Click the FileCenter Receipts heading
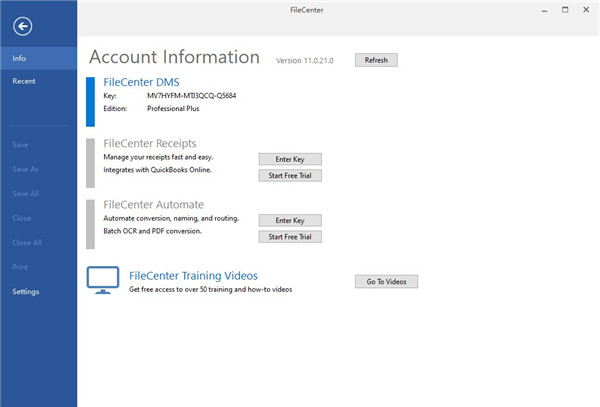Viewport: 600px width, 407px height. click(x=150, y=143)
